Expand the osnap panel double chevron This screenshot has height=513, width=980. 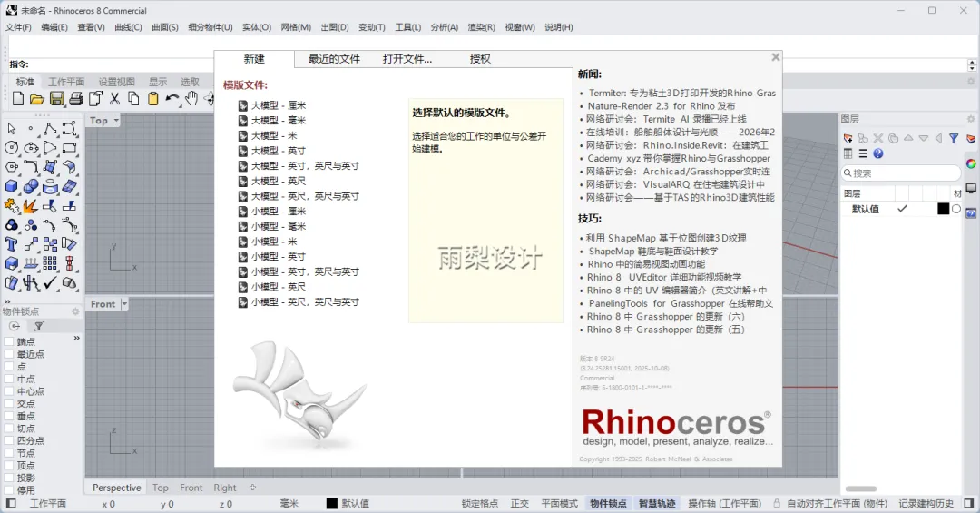click(x=77, y=339)
